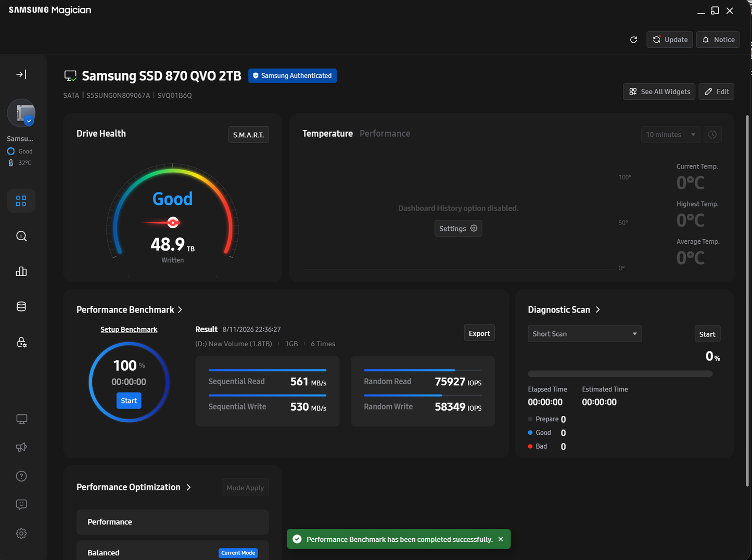
Task: Switch to the Performance tab
Action: tap(385, 134)
